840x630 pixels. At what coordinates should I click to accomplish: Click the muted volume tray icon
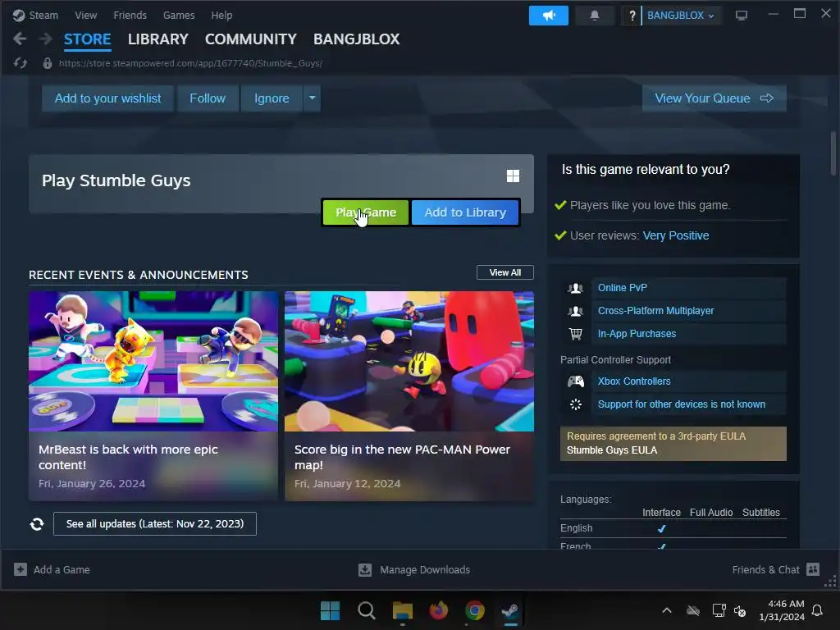740,610
